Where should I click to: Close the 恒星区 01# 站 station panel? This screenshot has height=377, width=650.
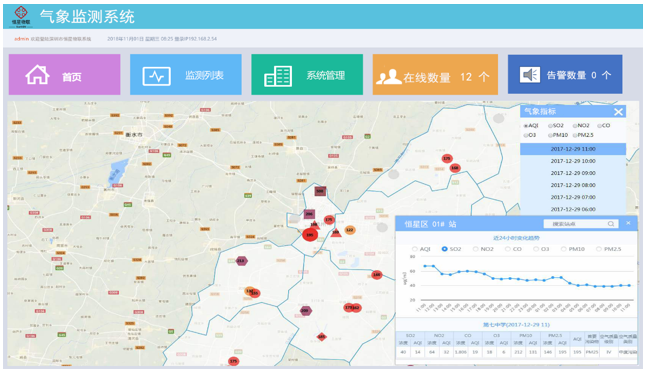click(x=628, y=223)
